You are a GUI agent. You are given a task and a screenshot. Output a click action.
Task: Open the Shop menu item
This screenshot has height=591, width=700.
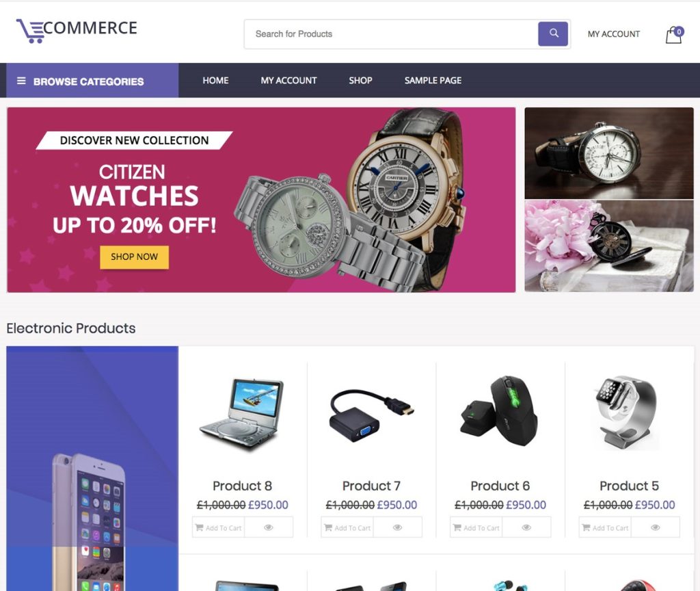tap(360, 81)
